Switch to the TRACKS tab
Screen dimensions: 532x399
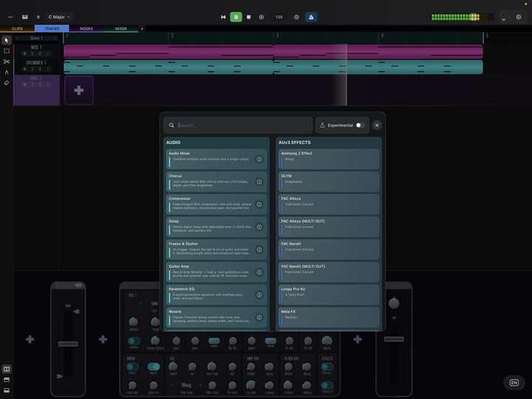click(x=52, y=29)
